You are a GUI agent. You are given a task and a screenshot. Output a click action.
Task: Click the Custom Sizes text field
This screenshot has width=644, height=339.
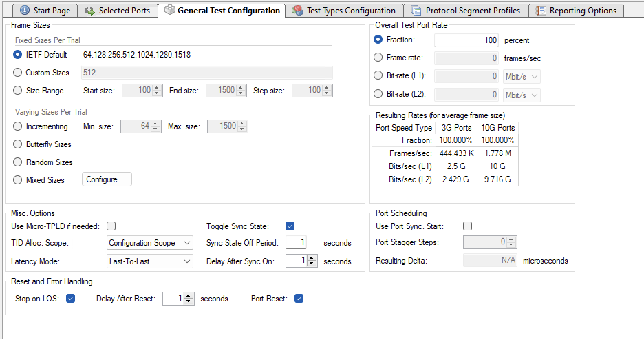(x=207, y=73)
